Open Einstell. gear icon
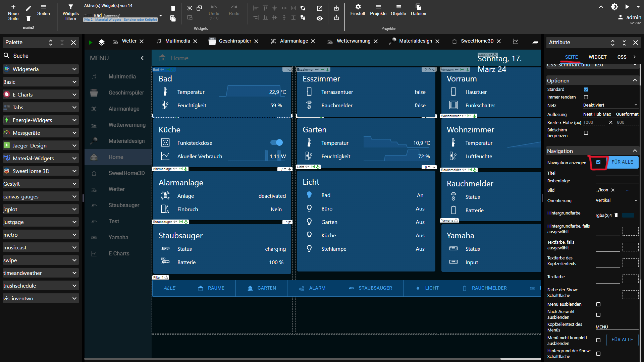Screen dimensions: 644x362 click(x=358, y=7)
